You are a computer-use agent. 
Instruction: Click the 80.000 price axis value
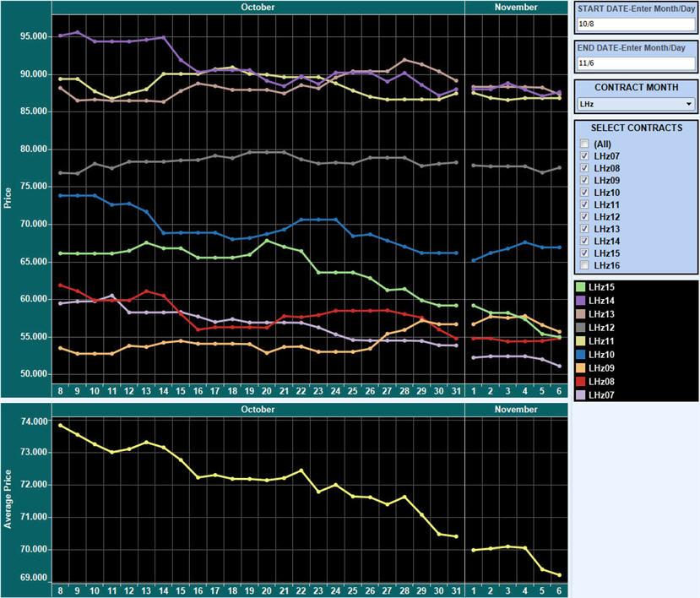[34, 149]
